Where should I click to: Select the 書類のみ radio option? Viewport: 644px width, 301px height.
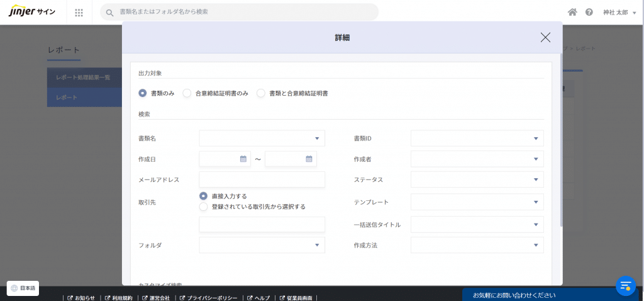143,93
